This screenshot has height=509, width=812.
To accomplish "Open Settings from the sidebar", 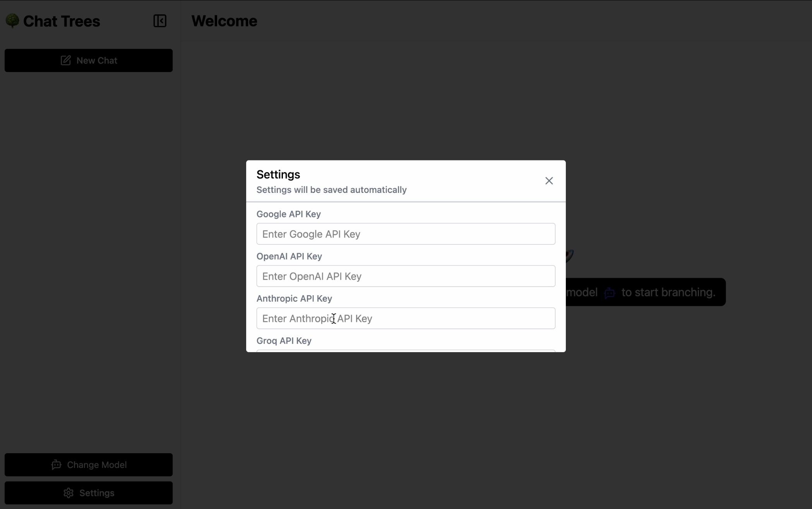I will (89, 493).
